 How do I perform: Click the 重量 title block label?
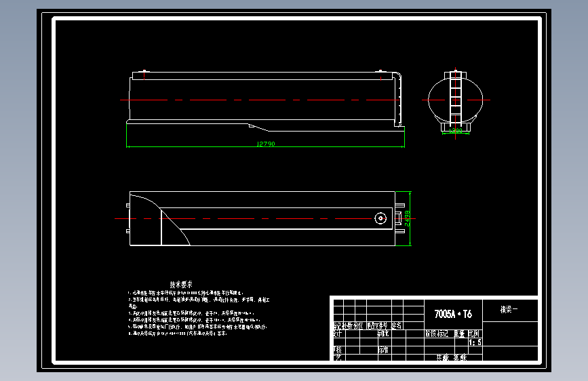[459, 334]
